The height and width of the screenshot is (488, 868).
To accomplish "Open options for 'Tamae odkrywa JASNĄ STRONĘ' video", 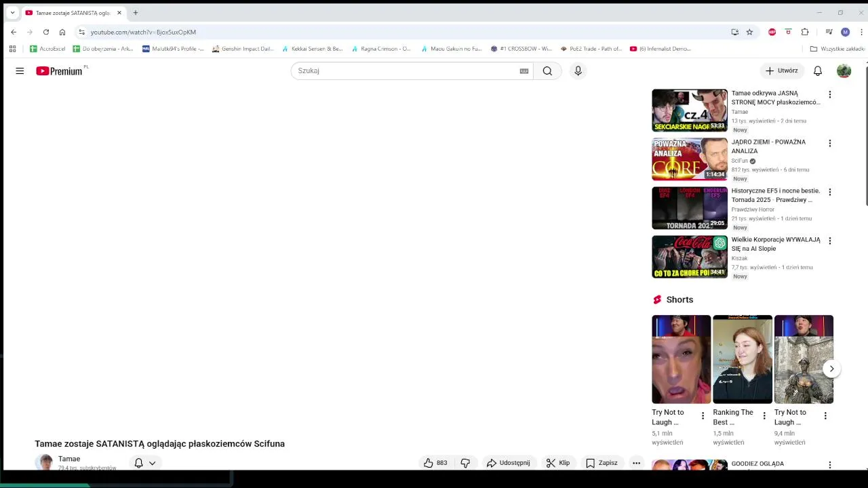I will click(x=829, y=94).
